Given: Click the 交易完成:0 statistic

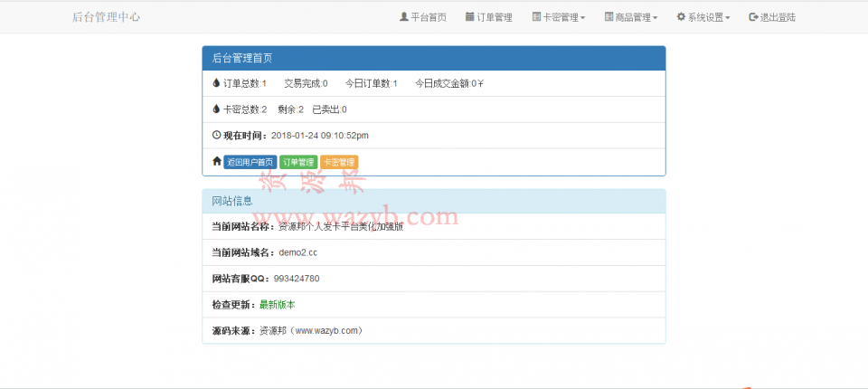Looking at the screenshot, I should [x=307, y=83].
